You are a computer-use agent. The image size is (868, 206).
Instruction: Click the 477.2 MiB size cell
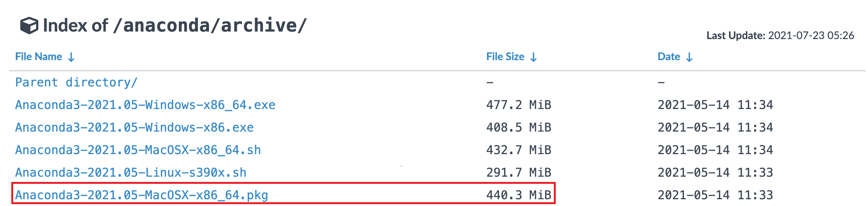coord(519,105)
